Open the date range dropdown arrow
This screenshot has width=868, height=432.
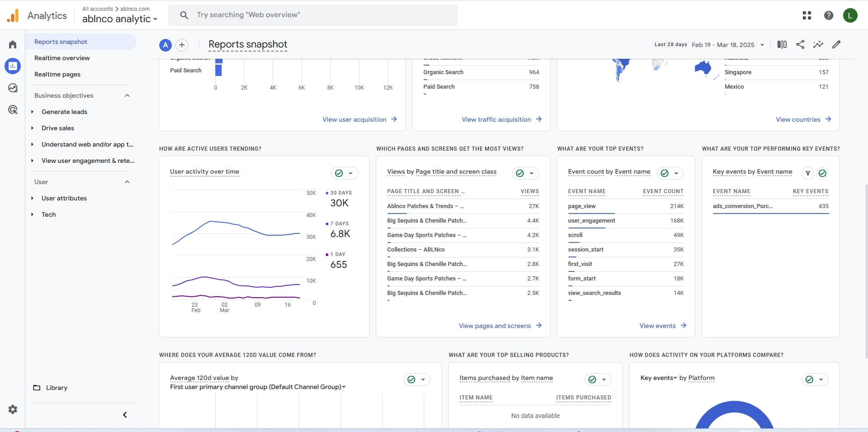[762, 45]
